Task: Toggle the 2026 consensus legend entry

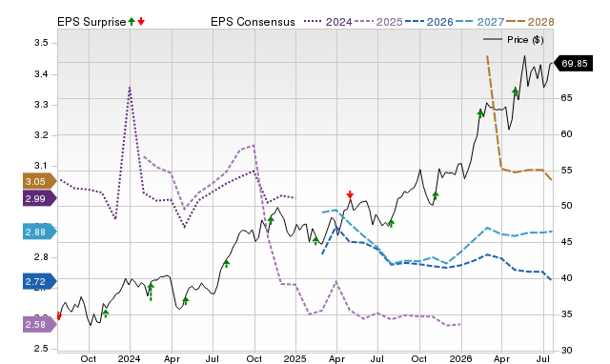Action: pyautogui.click(x=429, y=22)
